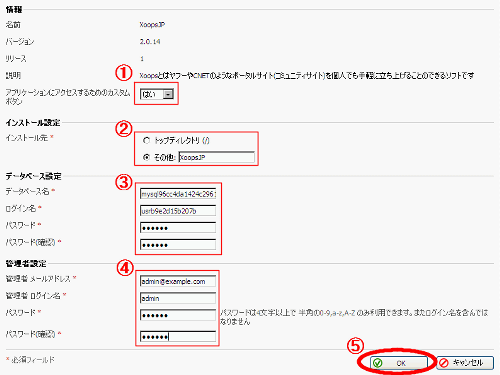The height and width of the screenshot is (375, 500).
Task: Click the administrator password field
Action: (178, 315)
